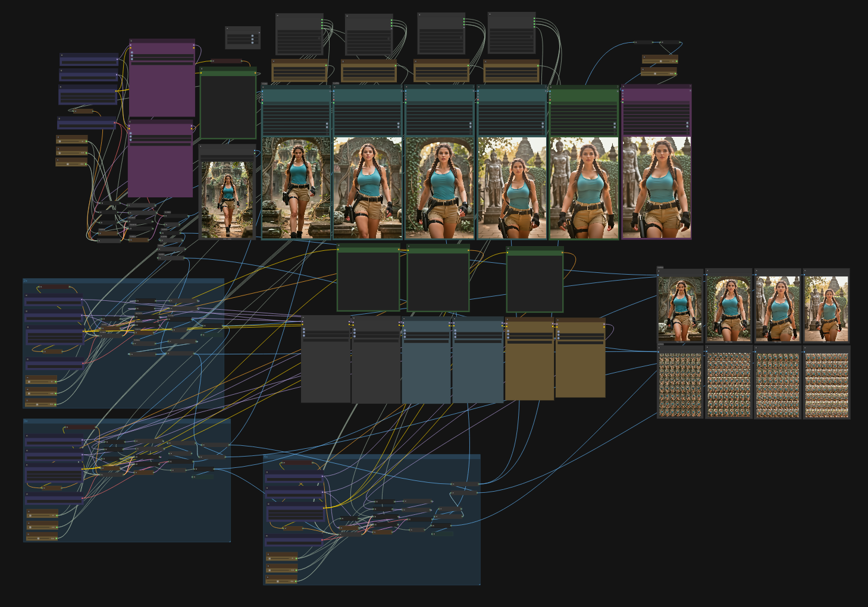
Task: Select brown node above the first teal image node
Action: tap(300, 71)
